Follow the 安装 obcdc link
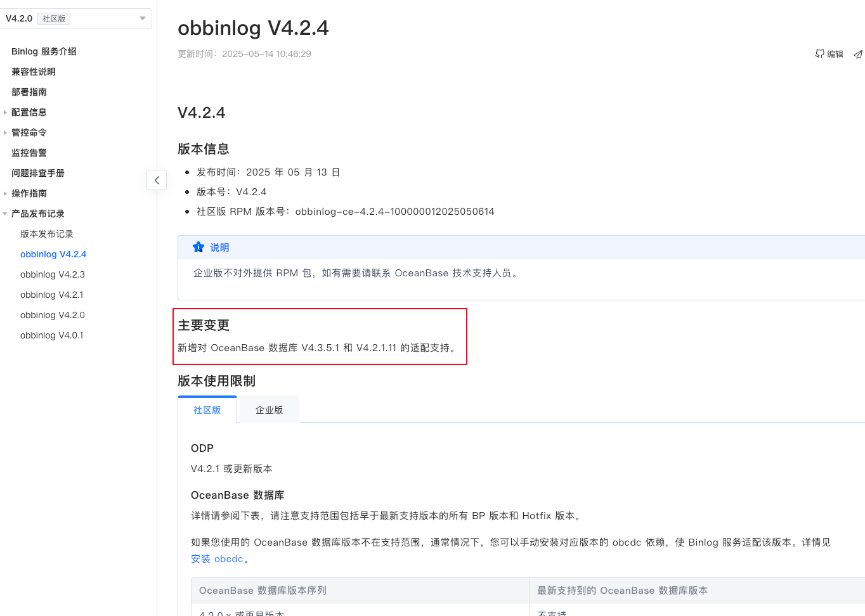 pos(217,559)
